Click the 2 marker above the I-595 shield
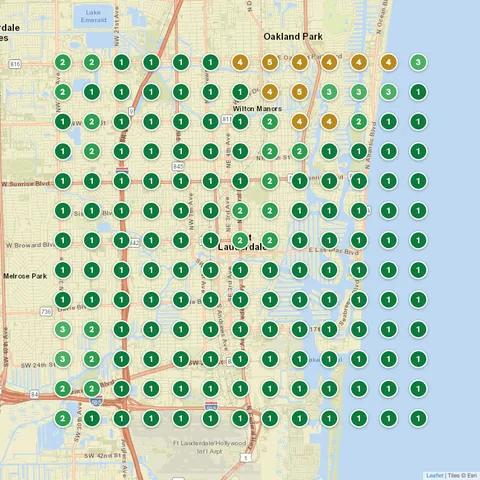Viewport: 480px width, 480px height. [x=92, y=389]
